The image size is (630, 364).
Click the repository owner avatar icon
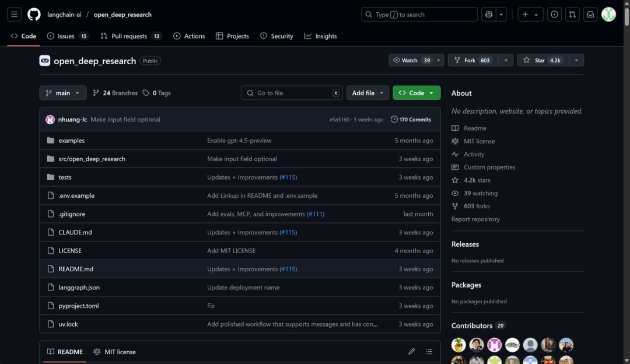pos(44,61)
